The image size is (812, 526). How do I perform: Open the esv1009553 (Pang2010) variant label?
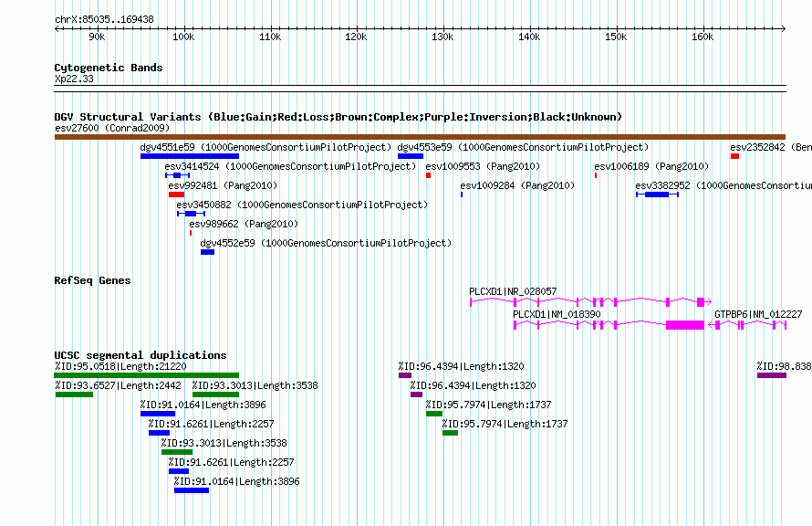tap(483, 166)
